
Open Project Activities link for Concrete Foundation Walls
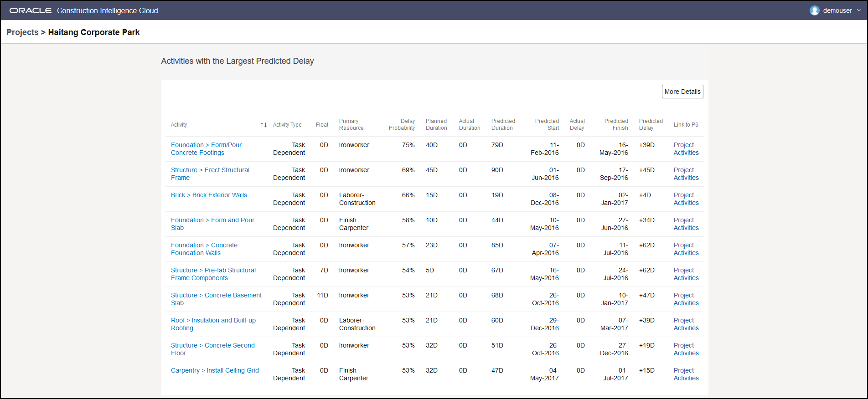[686, 249]
